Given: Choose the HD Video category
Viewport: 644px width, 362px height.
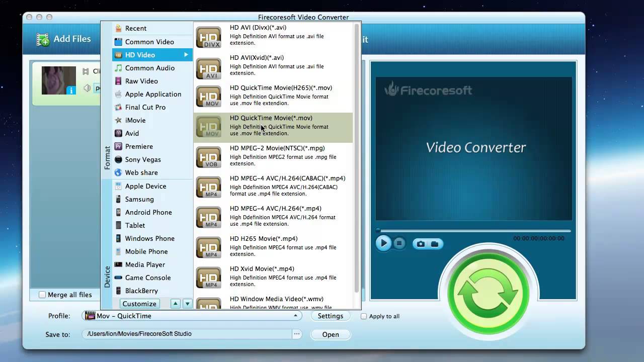Looking at the screenshot, I should coord(152,55).
